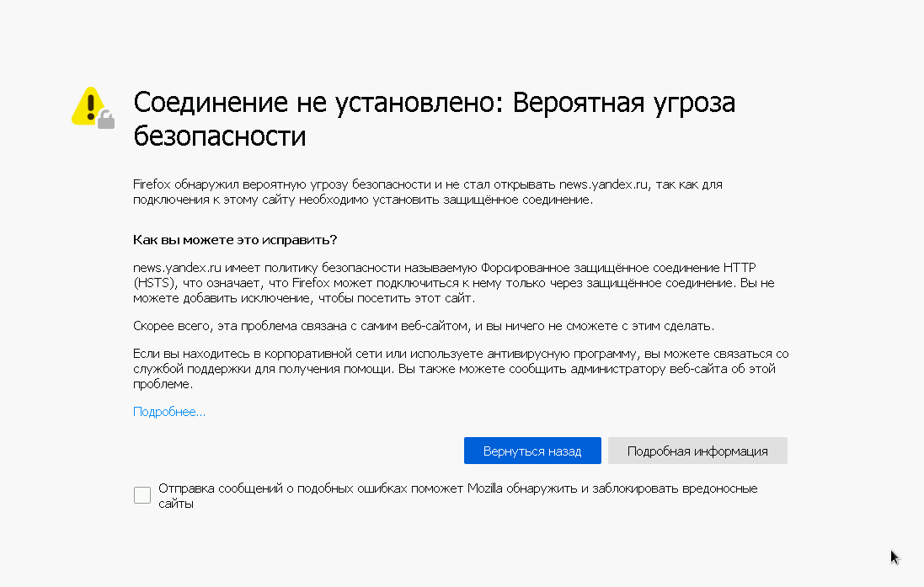Click the yellow warning triangle icon
The image size is (924, 587).
[87, 106]
